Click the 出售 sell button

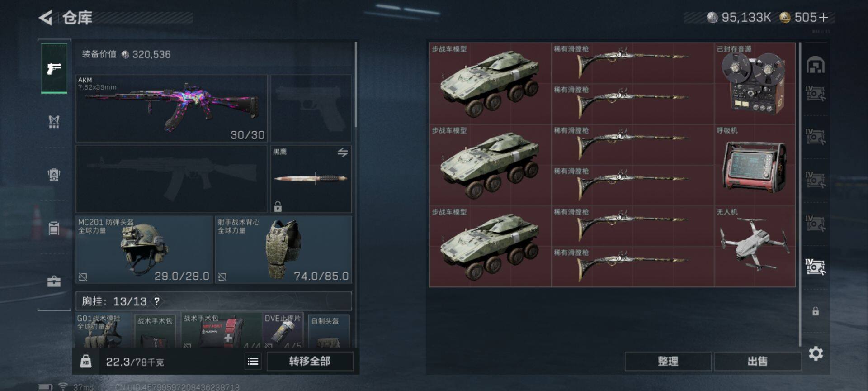pos(757,361)
